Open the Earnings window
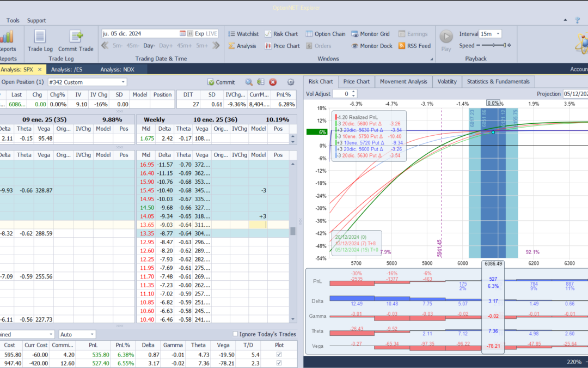This screenshot has width=588, height=368. [x=413, y=34]
